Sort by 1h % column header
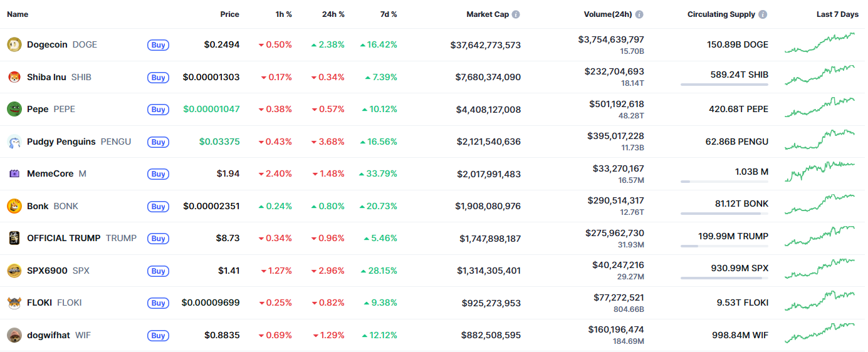The image size is (868, 352). [283, 14]
